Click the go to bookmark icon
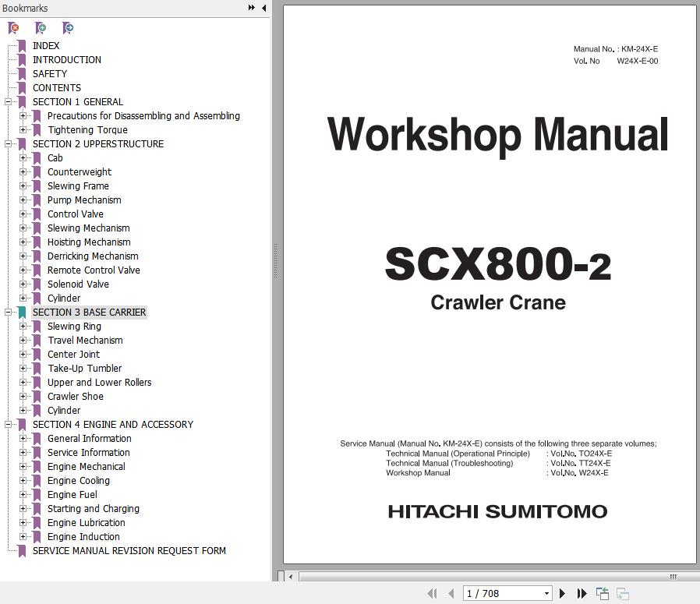The height and width of the screenshot is (604, 700). click(68, 28)
